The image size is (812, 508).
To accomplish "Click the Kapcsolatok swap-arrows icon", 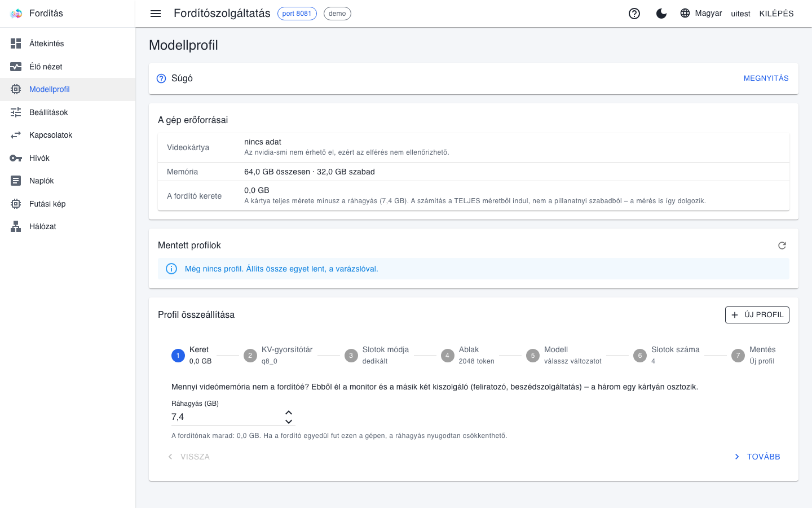I will 16,135.
